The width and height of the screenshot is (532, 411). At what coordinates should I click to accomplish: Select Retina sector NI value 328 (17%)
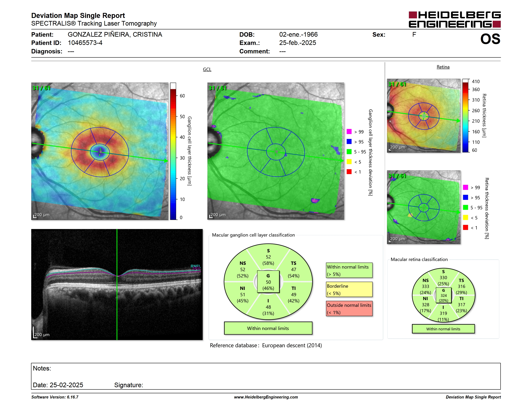click(x=426, y=305)
